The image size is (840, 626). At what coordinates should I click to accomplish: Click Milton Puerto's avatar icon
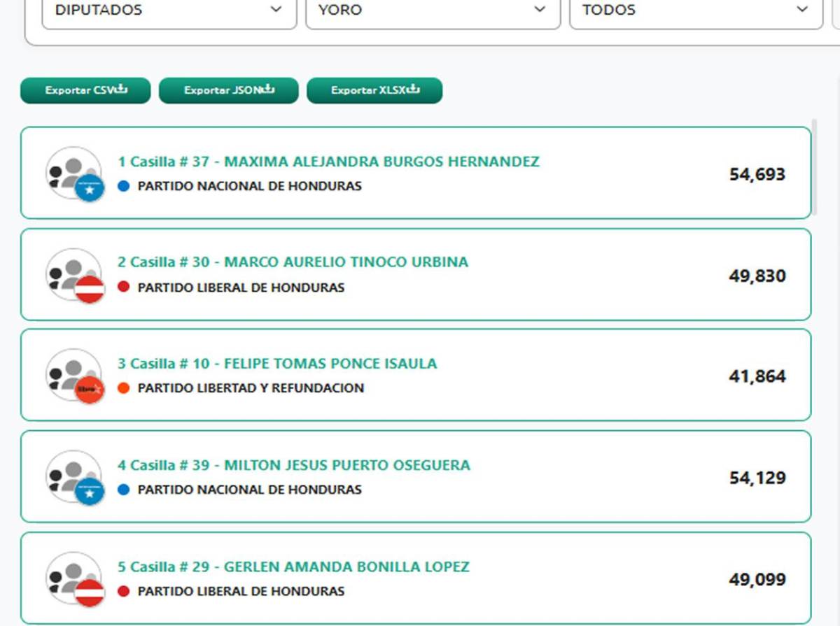click(x=73, y=474)
